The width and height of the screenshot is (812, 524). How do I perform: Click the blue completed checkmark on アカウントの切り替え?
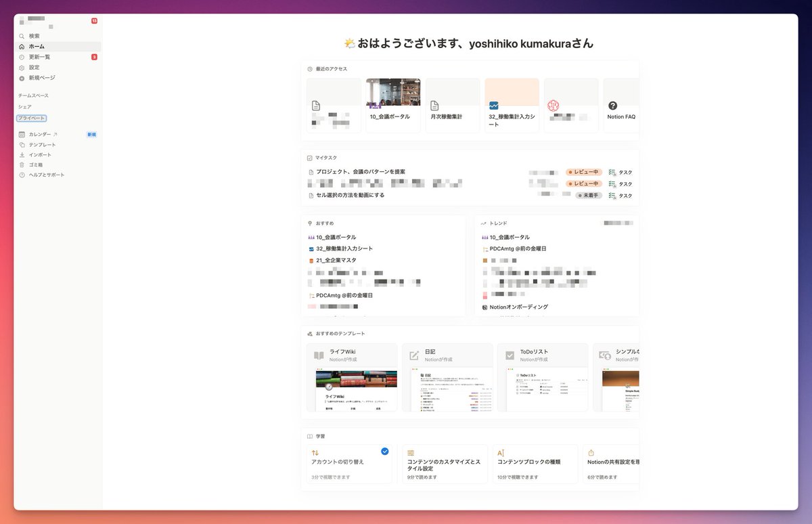coord(385,451)
